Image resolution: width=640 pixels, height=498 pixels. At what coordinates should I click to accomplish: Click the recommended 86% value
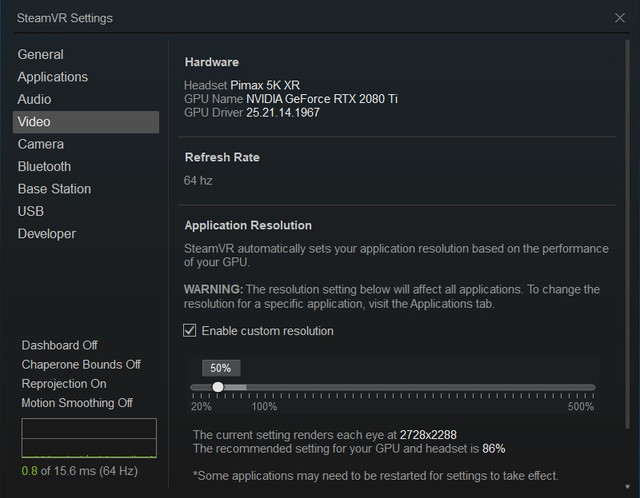[x=493, y=449]
